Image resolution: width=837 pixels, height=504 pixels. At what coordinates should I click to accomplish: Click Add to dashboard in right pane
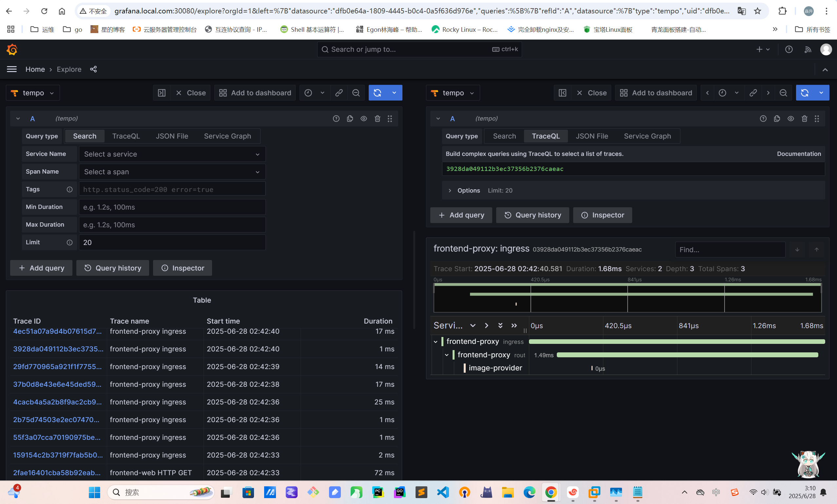[656, 93]
